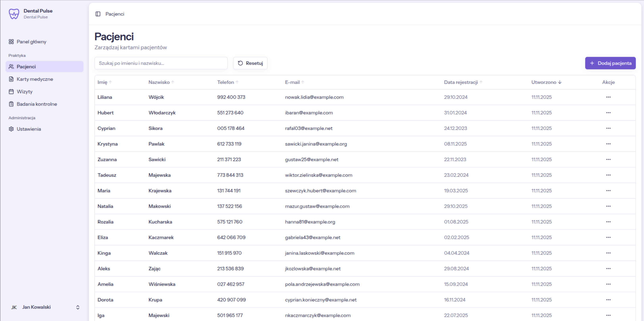644x321 pixels.
Task: Focus the patient name search field
Action: tap(161, 63)
